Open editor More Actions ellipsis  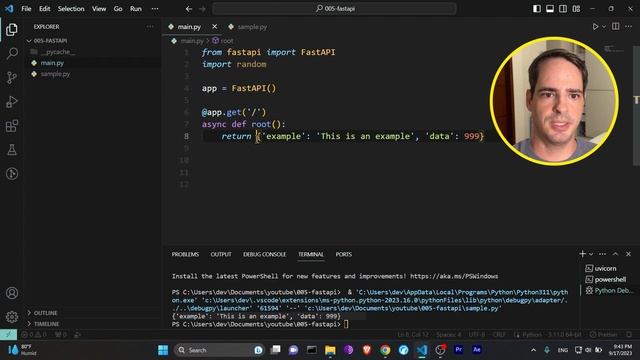(x=628, y=27)
